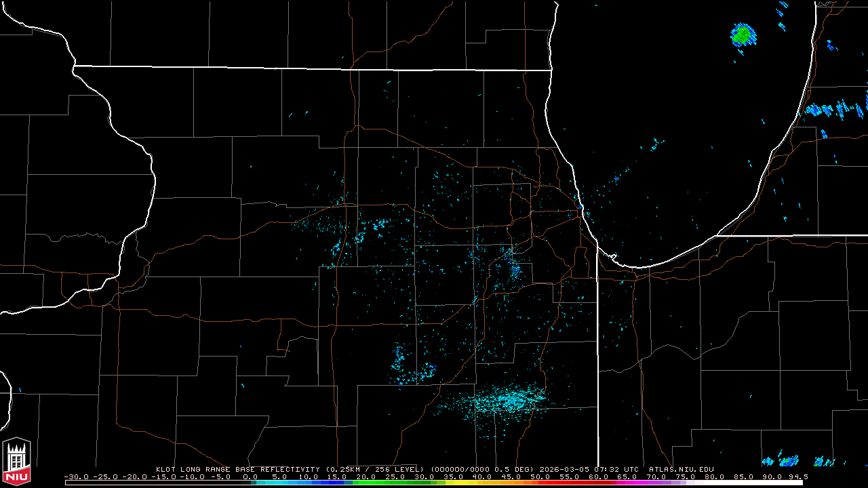Click the 20.0 scale value label
868x488 pixels.
(366, 476)
